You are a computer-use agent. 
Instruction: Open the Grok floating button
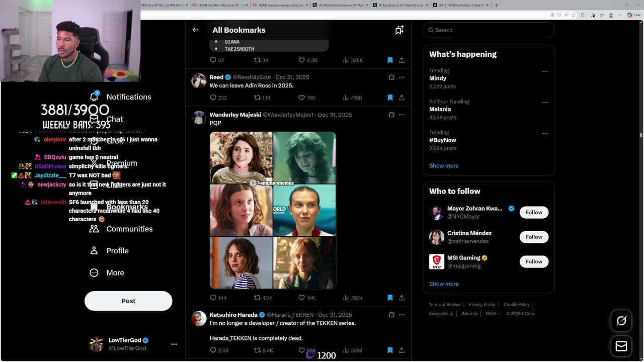point(621,321)
